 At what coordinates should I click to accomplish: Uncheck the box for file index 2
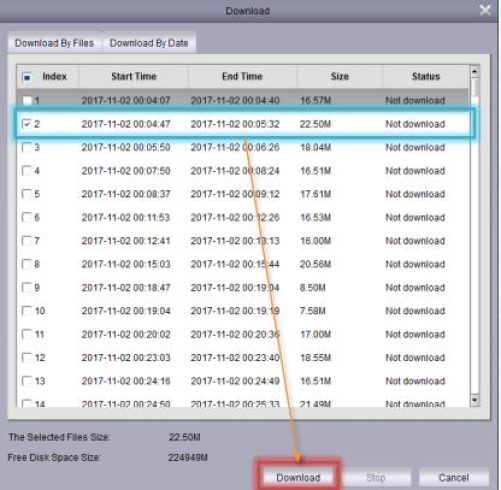[26, 124]
